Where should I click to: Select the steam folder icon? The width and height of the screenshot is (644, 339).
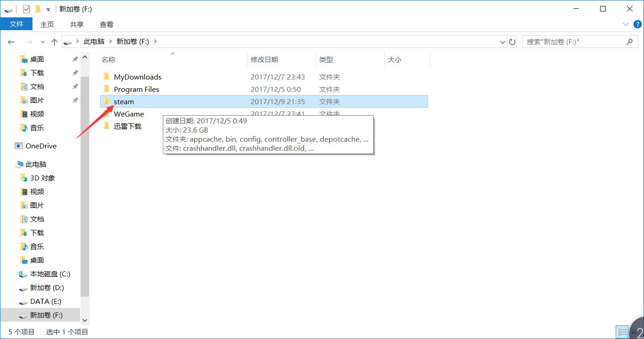107,101
